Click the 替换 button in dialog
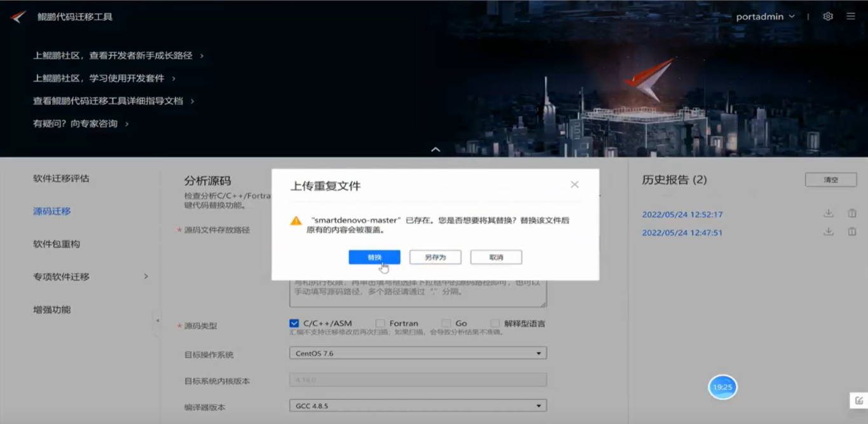The height and width of the screenshot is (424, 868). (375, 257)
